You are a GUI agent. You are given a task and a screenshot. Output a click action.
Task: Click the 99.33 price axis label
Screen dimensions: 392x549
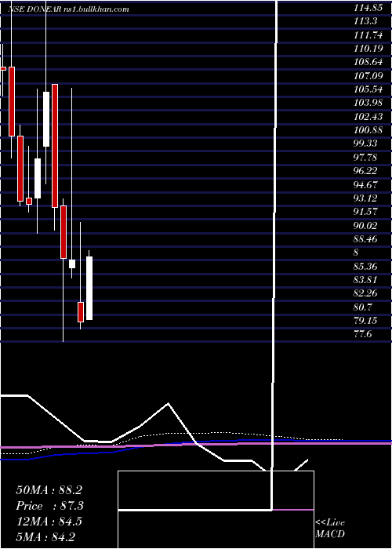365,144
